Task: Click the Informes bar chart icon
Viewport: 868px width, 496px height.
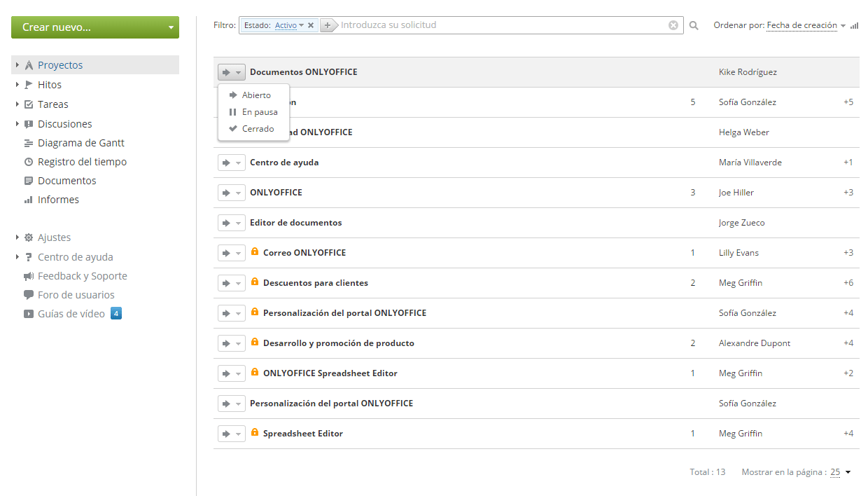Action: (29, 200)
